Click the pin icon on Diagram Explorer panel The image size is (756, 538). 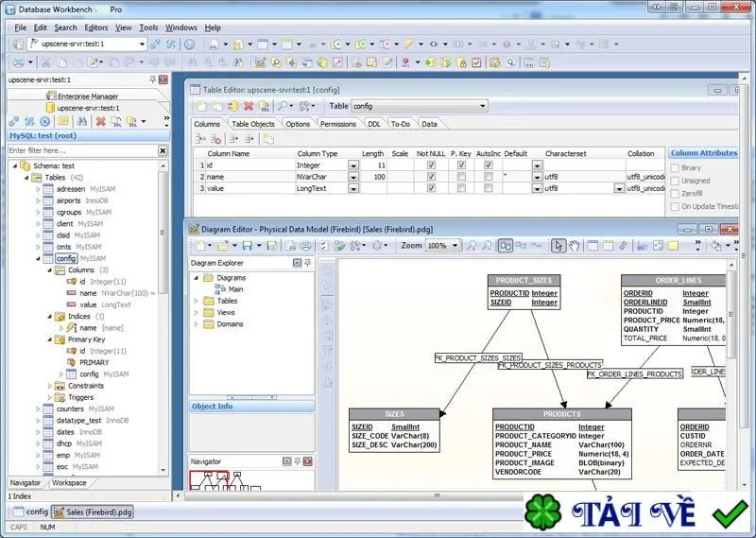click(x=307, y=263)
